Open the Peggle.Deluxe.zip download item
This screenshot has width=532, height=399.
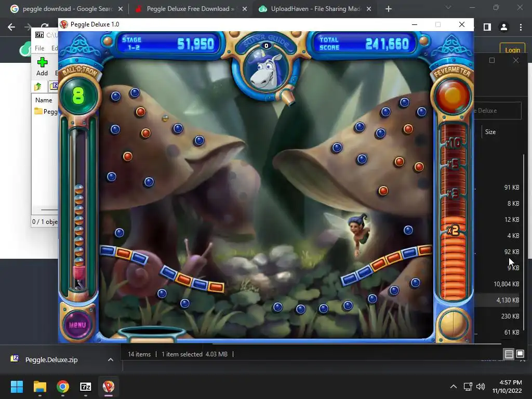pos(51,360)
